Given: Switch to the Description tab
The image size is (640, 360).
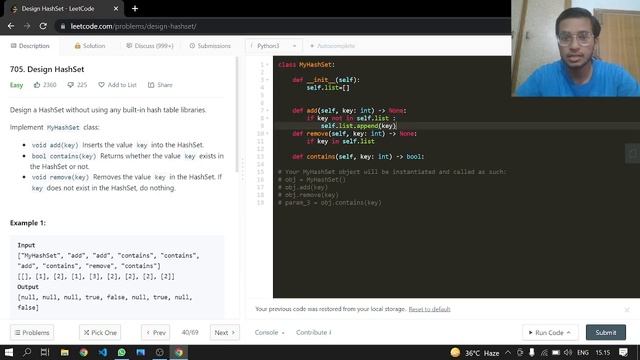Looking at the screenshot, I should [30, 46].
